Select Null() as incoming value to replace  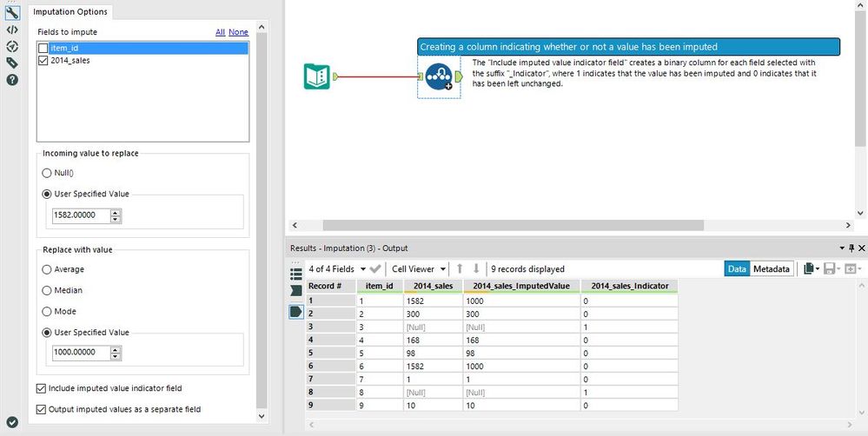(x=47, y=173)
